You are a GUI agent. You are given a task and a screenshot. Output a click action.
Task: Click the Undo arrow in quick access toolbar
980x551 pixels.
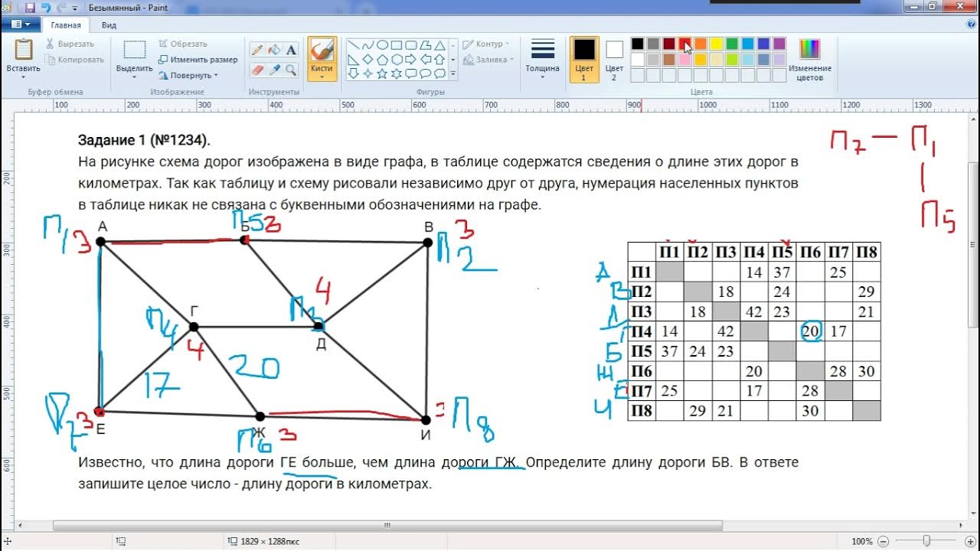point(46,7)
